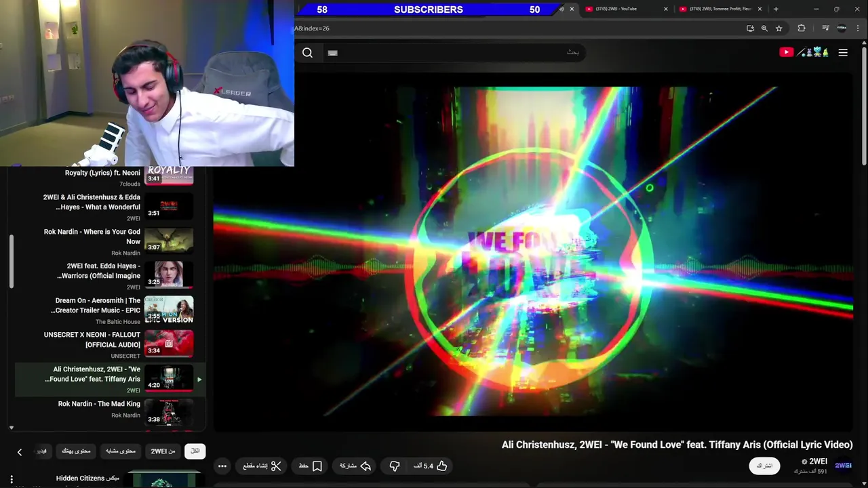Select the 'محتوى مشابه' filter chip
Viewport: 868px width, 488px height.
[121, 451]
